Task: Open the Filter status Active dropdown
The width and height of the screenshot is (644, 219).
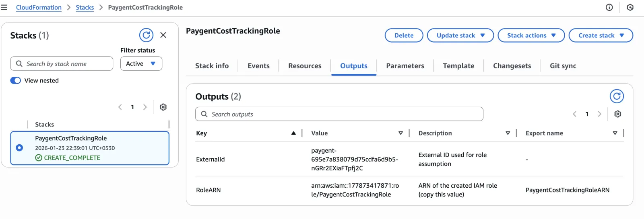Action: [x=141, y=63]
